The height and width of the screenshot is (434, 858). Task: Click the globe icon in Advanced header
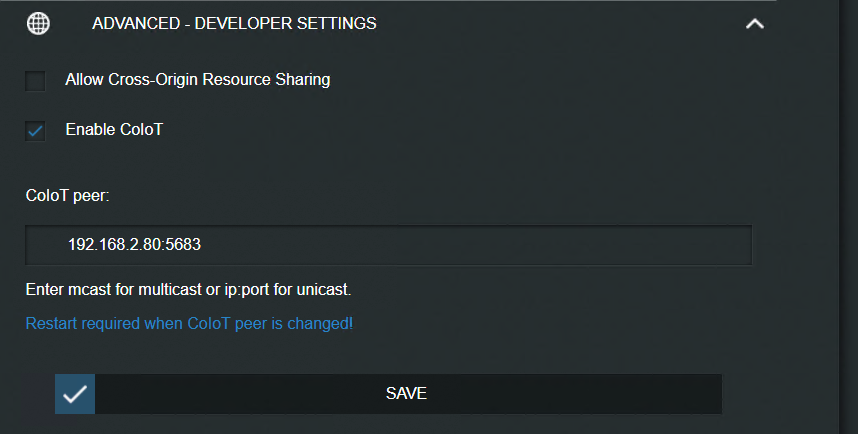coord(38,23)
